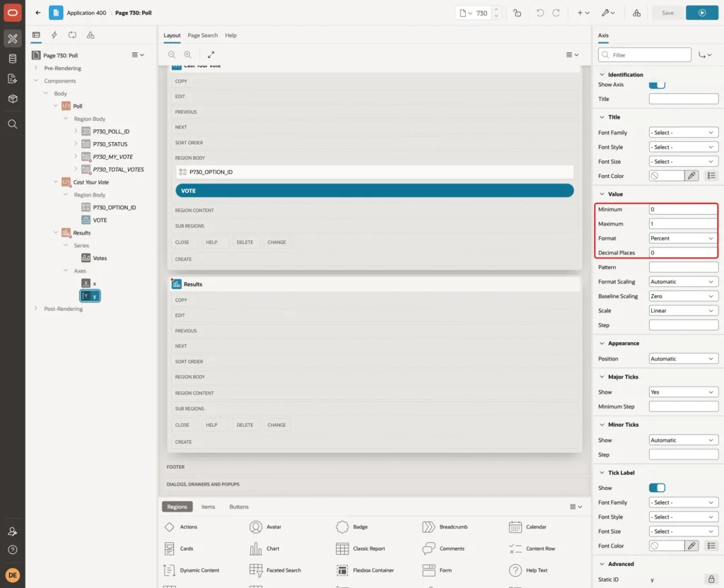Zoom in the layout view

click(187, 54)
